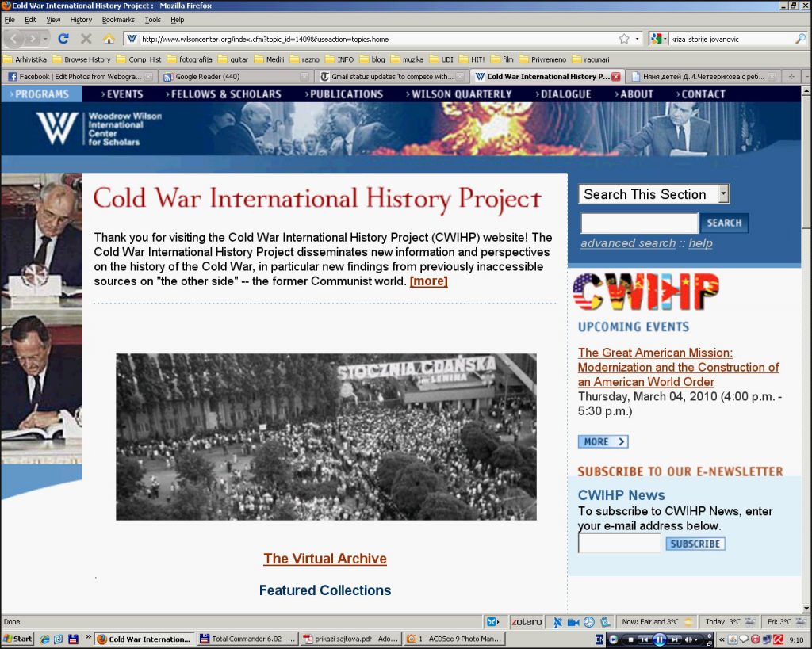
Task: Open the back/forward history dropdown arrow
Action: (x=45, y=38)
